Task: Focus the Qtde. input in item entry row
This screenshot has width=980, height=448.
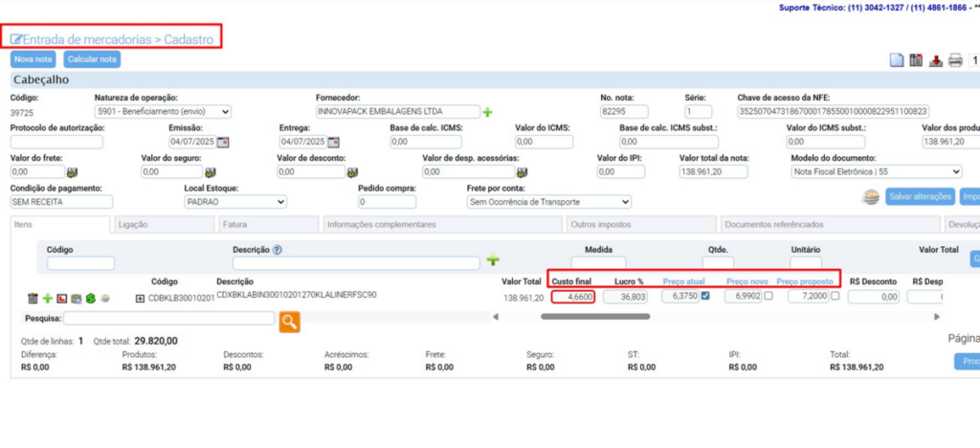Action: point(718,263)
